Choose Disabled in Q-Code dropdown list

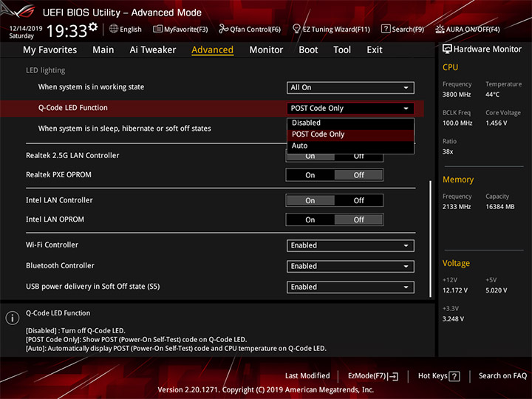coord(350,123)
